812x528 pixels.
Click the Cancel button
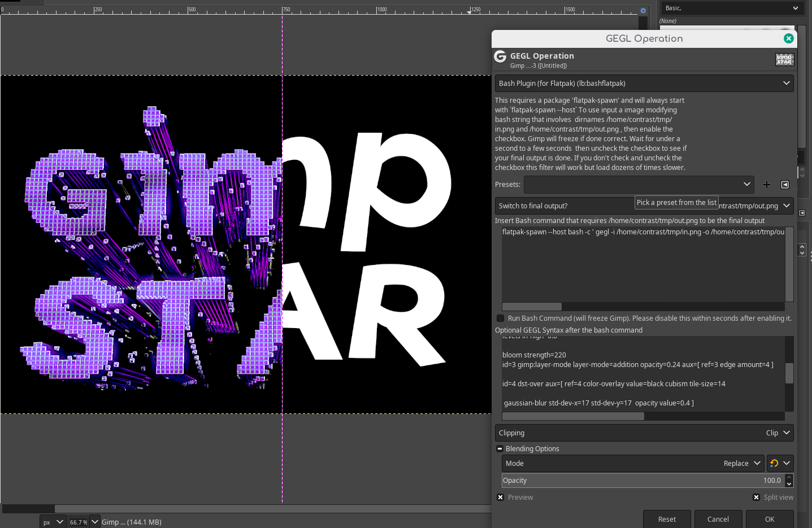(718, 519)
